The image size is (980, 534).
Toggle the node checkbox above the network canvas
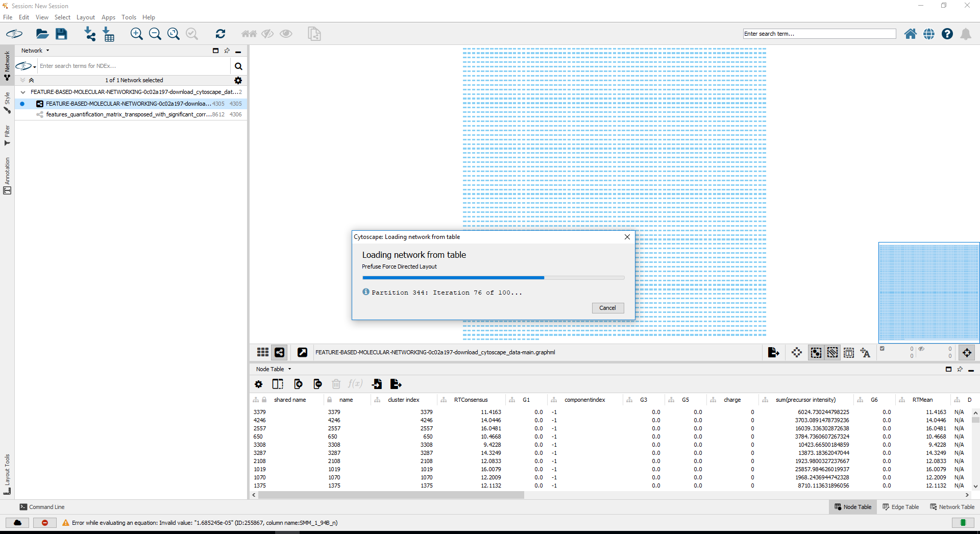click(x=882, y=348)
